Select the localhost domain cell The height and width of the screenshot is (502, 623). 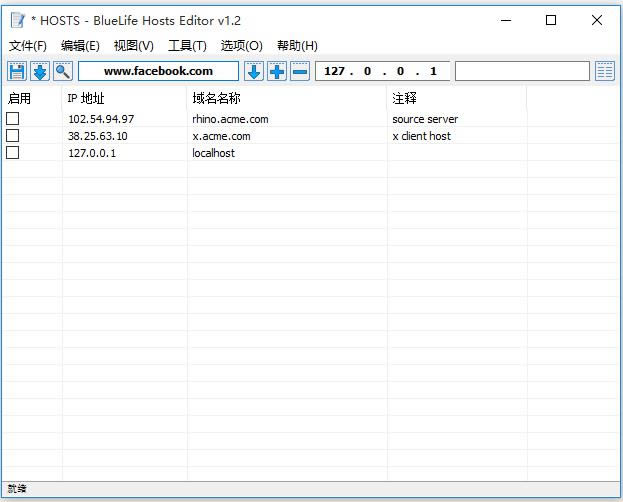click(x=213, y=153)
